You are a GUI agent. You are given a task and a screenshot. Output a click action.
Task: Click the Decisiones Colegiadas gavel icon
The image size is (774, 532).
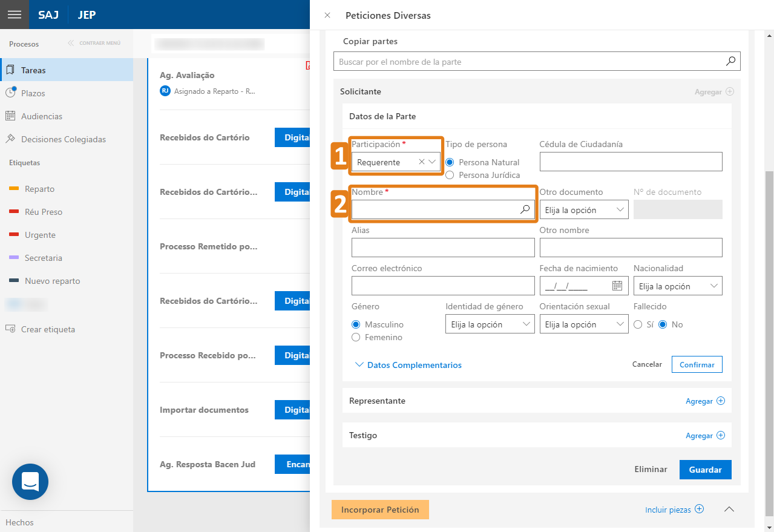point(10,139)
